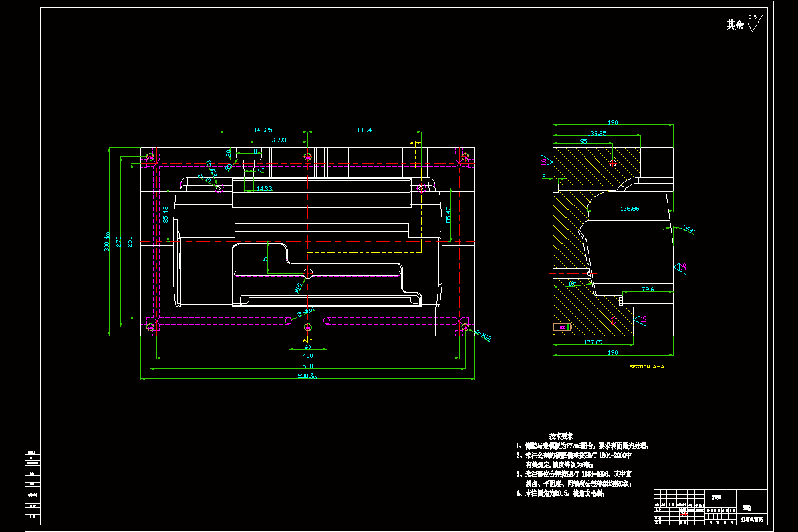Select the 500 horizontal dimension text
The image size is (798, 532).
click(307, 366)
